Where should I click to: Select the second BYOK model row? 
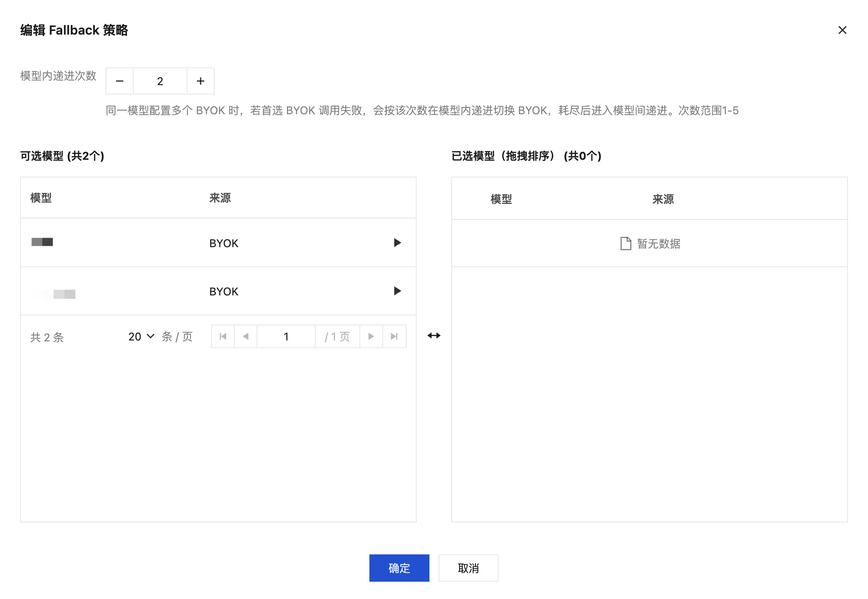218,291
